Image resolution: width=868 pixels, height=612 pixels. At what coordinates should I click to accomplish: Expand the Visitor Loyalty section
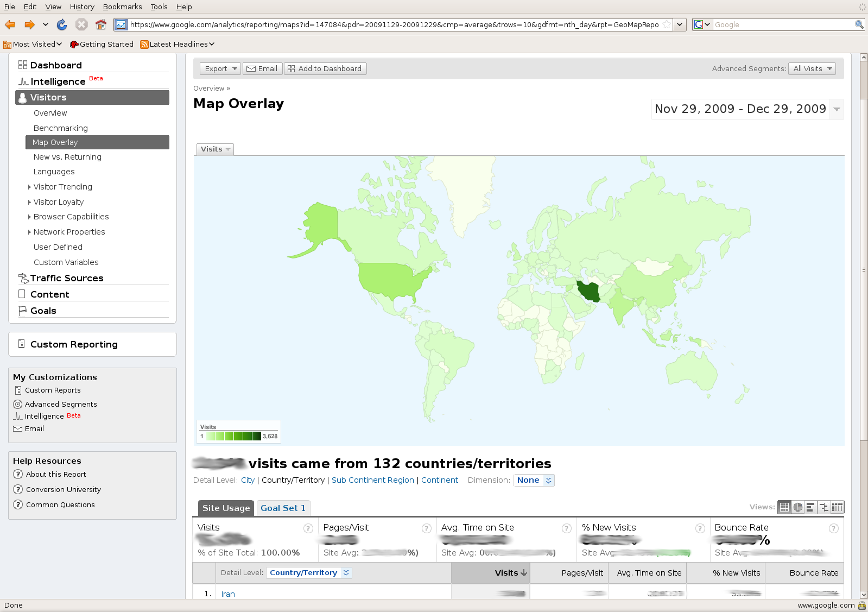point(29,202)
